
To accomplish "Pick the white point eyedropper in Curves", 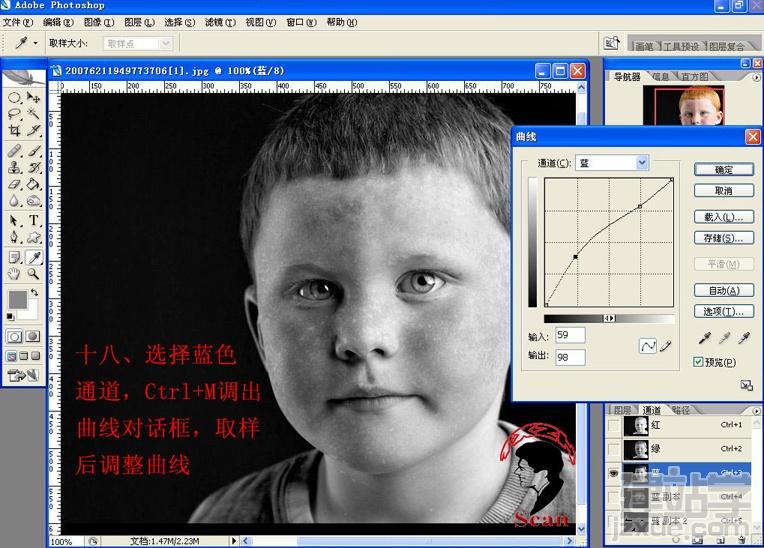I will 744,337.
